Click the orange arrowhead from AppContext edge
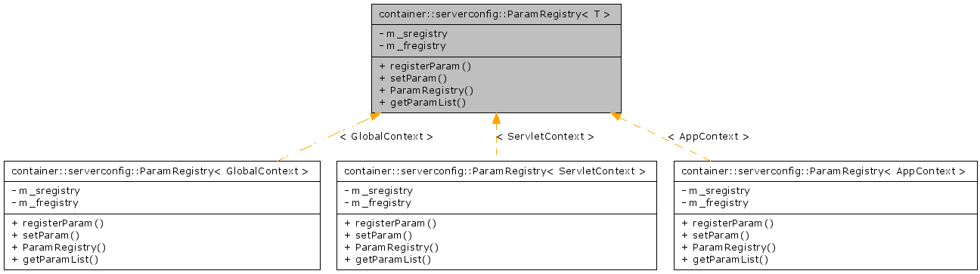The width and height of the screenshot is (980, 274). [616, 117]
